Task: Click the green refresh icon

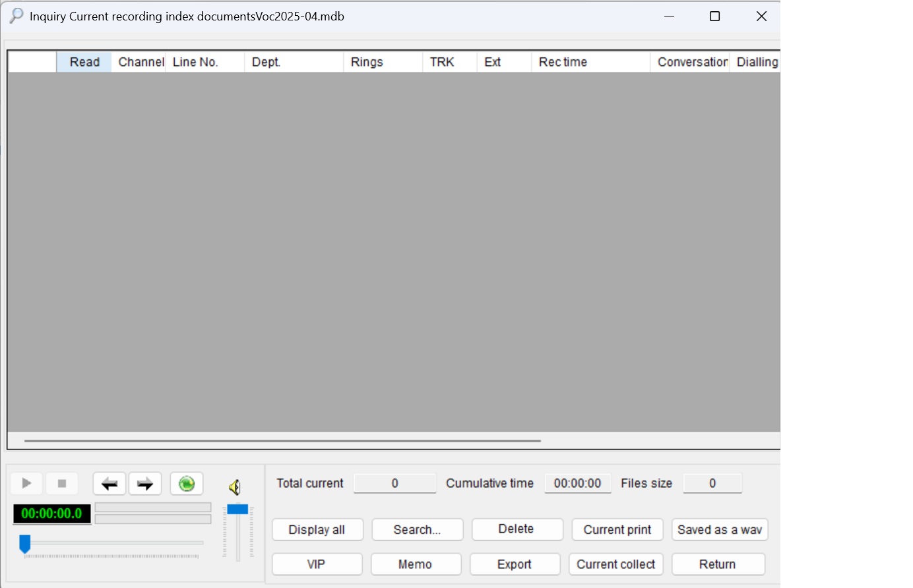Action: coord(186,483)
